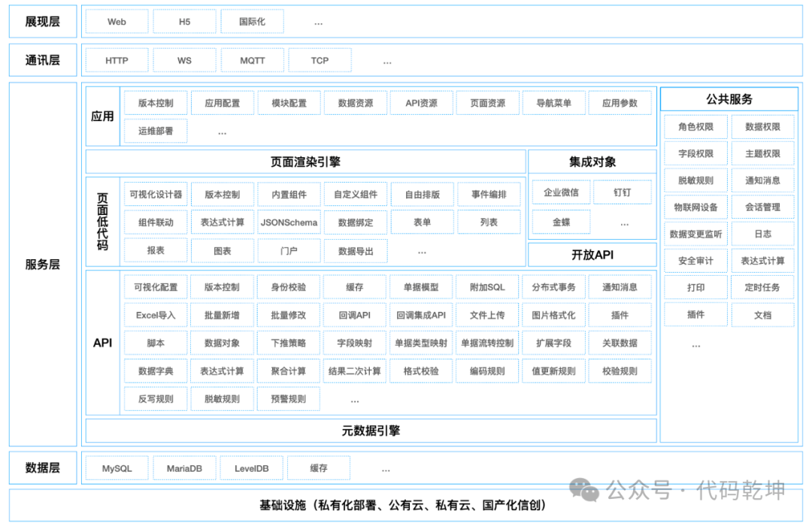This screenshot has width=812, height=523.
Task: Click the 单据模型 box
Action: (x=421, y=287)
